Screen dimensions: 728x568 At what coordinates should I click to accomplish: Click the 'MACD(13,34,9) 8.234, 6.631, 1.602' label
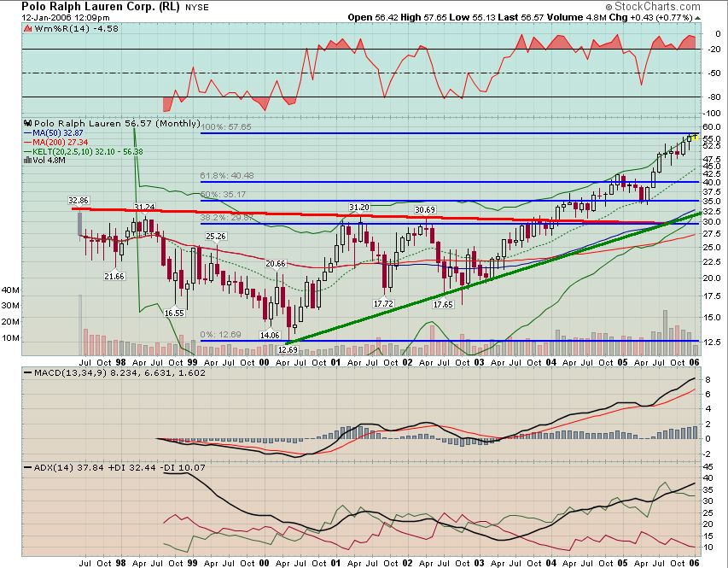coord(119,372)
